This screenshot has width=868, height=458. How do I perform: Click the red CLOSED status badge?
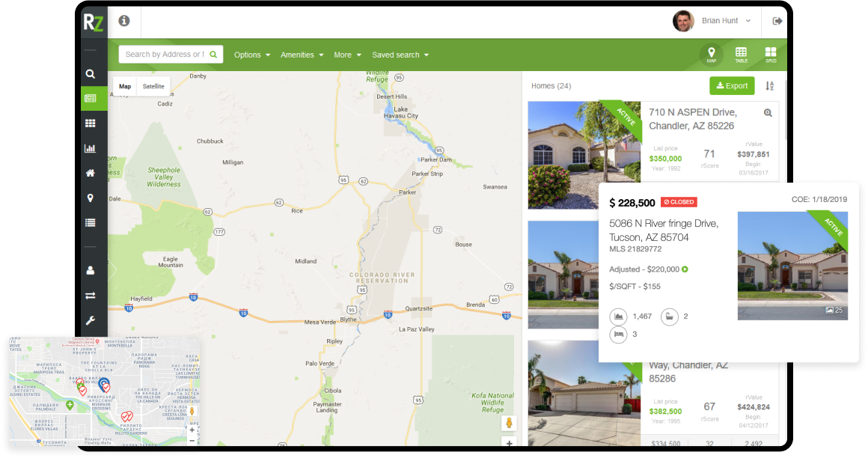679,202
